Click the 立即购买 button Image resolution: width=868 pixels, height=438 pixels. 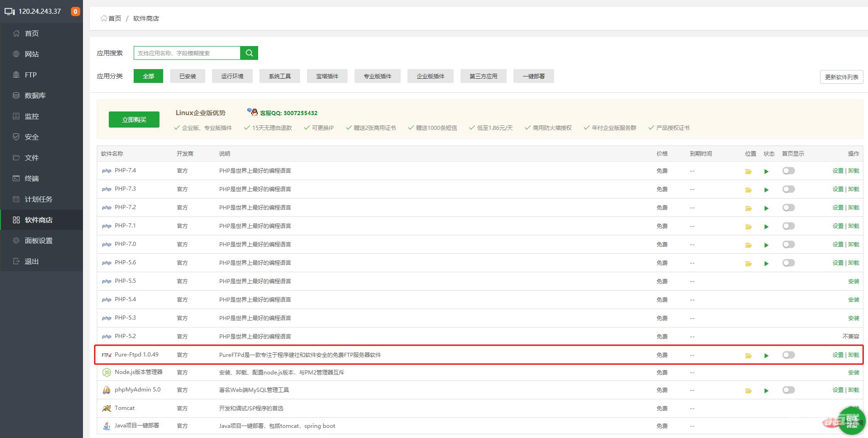[134, 120]
